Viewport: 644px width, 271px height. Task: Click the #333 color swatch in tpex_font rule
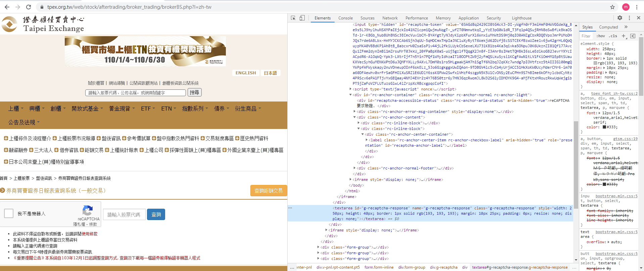tap(604, 127)
